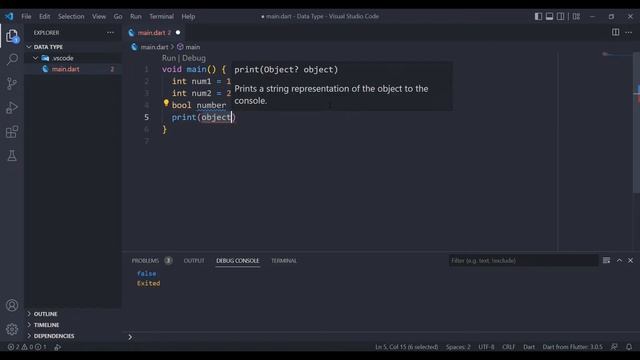The height and width of the screenshot is (360, 640).
Task: Open the Search view in activity bar
Action: pyautogui.click(x=12, y=60)
